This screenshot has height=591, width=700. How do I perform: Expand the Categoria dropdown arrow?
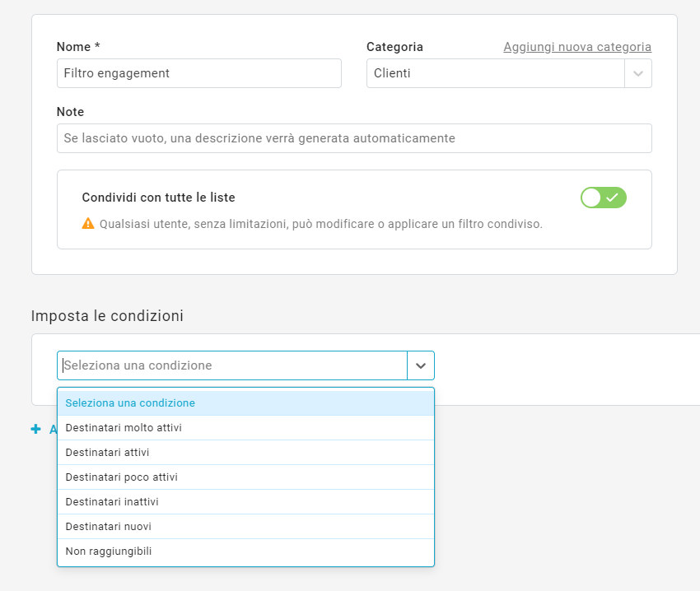pyautogui.click(x=637, y=73)
